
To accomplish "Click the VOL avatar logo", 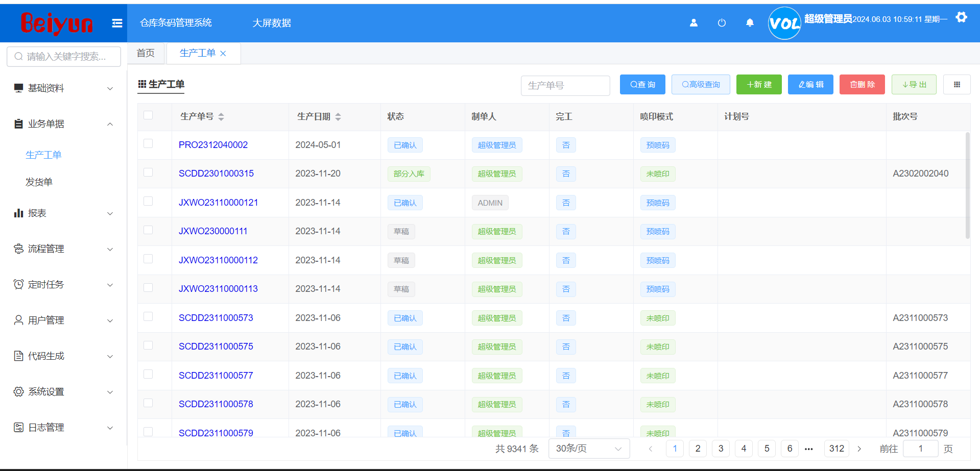I will click(x=784, y=23).
